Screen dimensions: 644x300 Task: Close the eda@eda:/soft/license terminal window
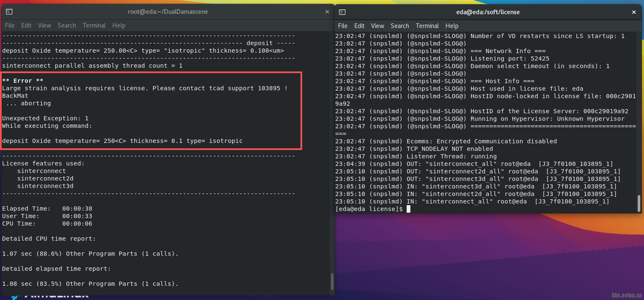[634, 12]
